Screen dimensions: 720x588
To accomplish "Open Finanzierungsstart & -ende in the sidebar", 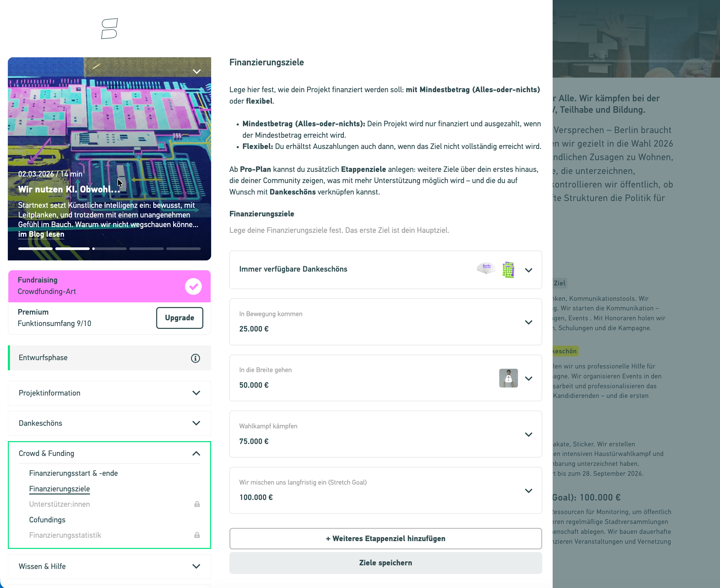I will click(74, 473).
